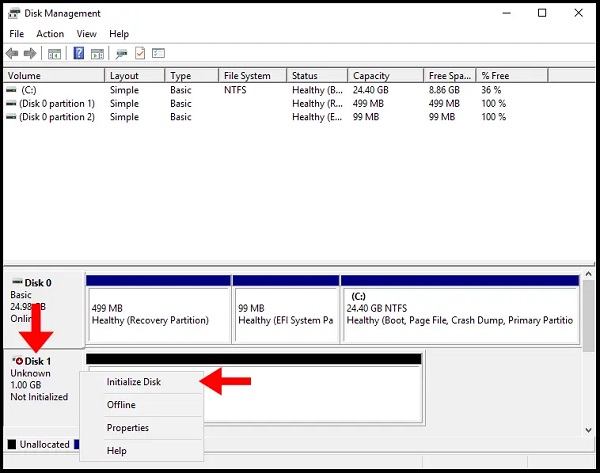Click the vertical scrollbar thumb in disk pane

[x=589, y=315]
